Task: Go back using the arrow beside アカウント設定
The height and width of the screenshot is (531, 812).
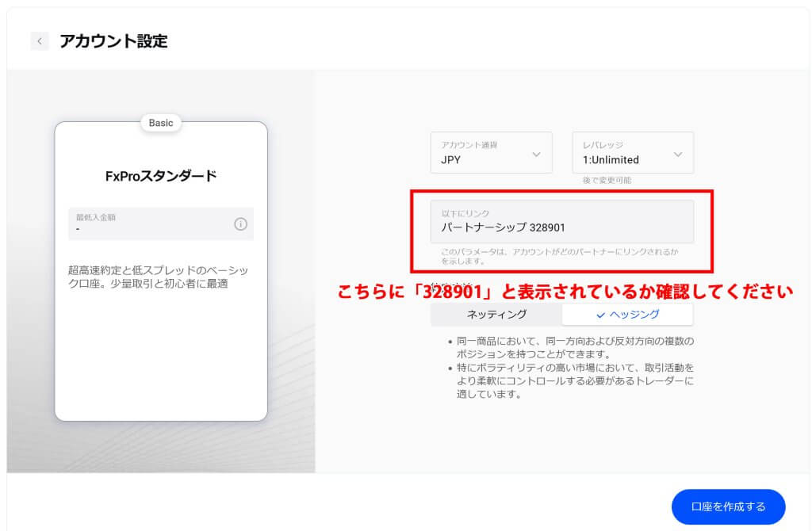Action: tap(40, 41)
